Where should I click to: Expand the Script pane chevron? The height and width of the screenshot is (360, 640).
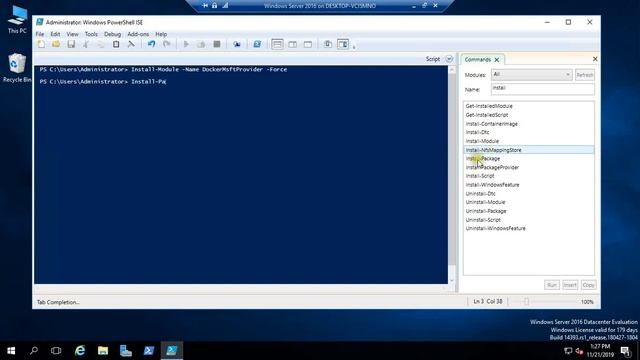449,59
